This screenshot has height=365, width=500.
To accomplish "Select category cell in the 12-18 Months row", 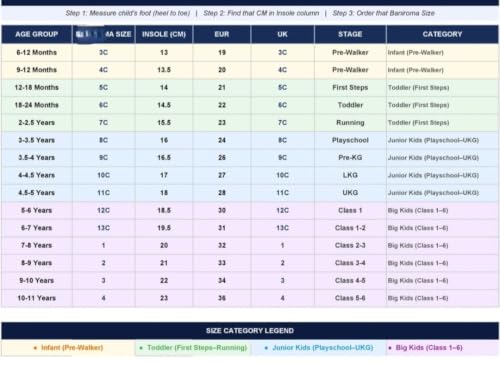I will pos(442,88).
